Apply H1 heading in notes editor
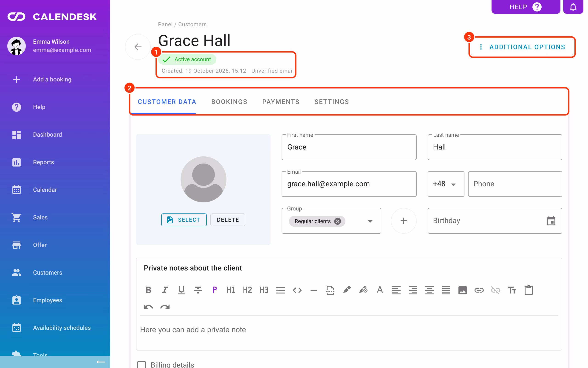The width and height of the screenshot is (588, 368). tap(231, 290)
